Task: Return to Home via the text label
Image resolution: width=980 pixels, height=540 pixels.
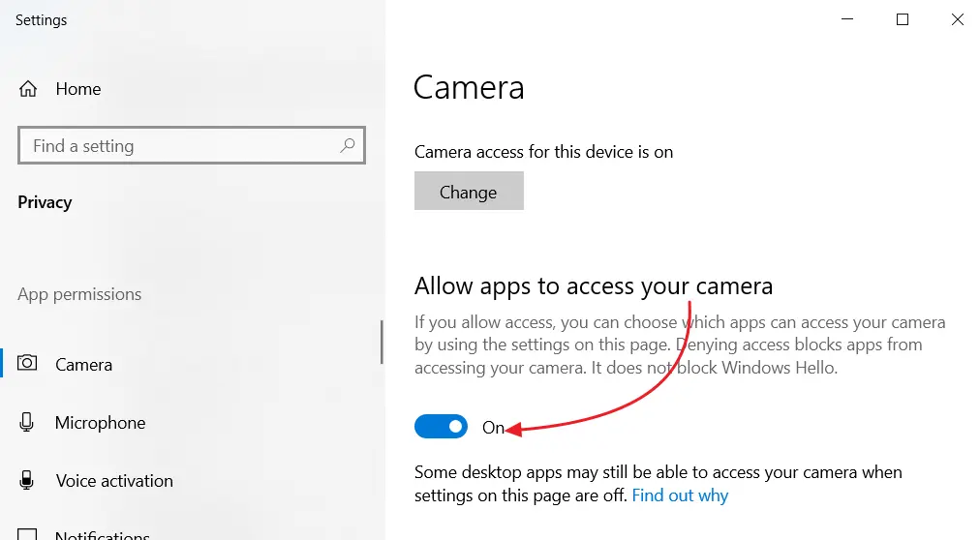Action: (x=78, y=89)
